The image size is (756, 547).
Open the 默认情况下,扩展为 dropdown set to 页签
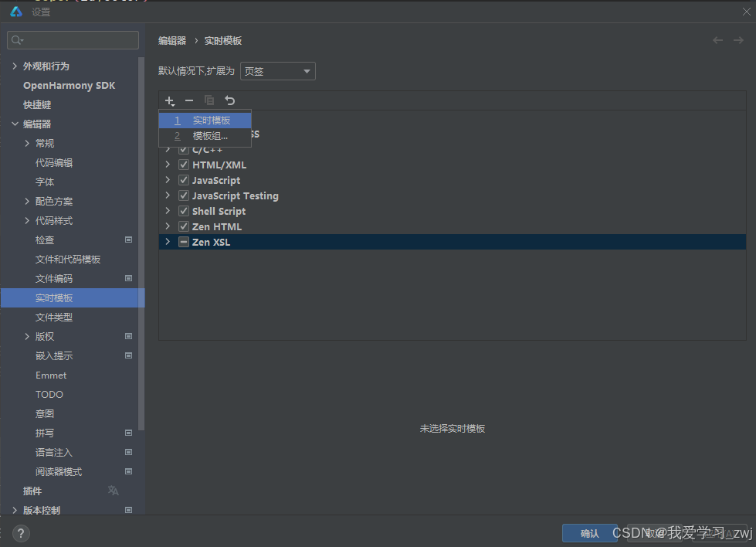(x=278, y=71)
